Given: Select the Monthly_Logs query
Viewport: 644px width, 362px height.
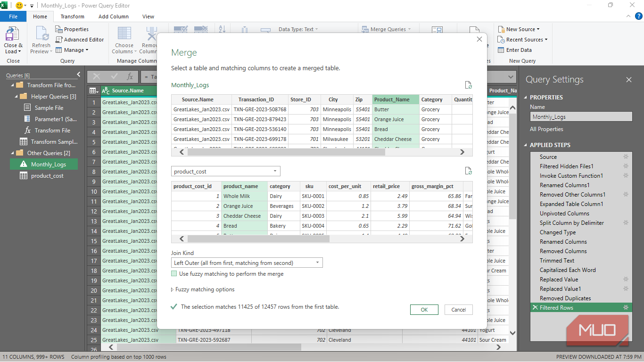Looking at the screenshot, I should [44, 165].
